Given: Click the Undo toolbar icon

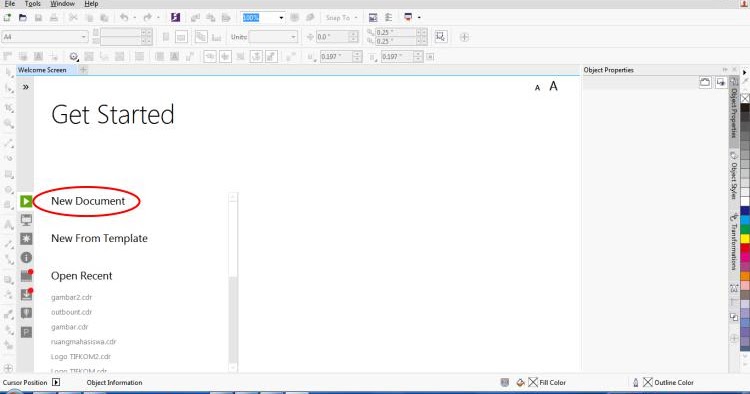Looking at the screenshot, I should pos(124,18).
